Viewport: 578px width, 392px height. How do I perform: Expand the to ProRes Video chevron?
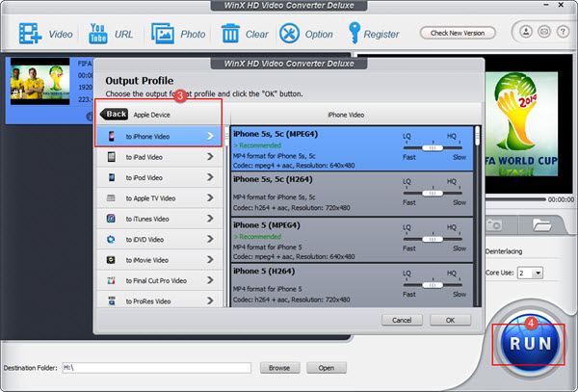click(210, 301)
